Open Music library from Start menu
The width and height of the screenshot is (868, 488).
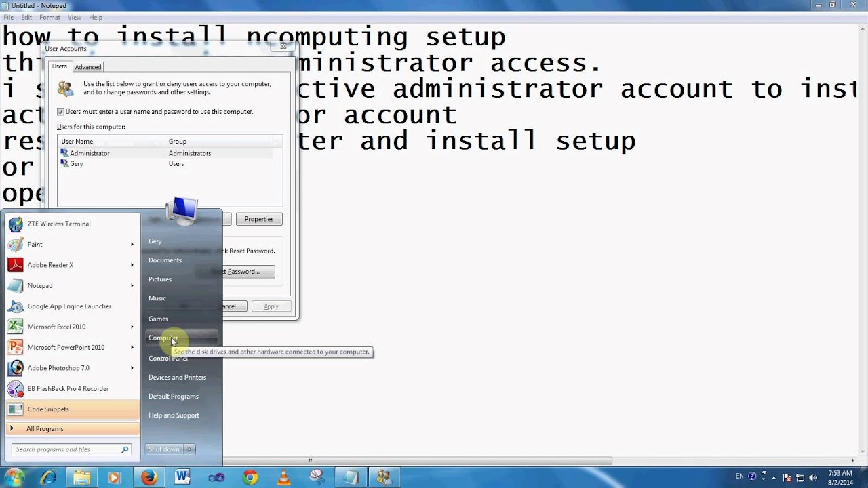(157, 298)
